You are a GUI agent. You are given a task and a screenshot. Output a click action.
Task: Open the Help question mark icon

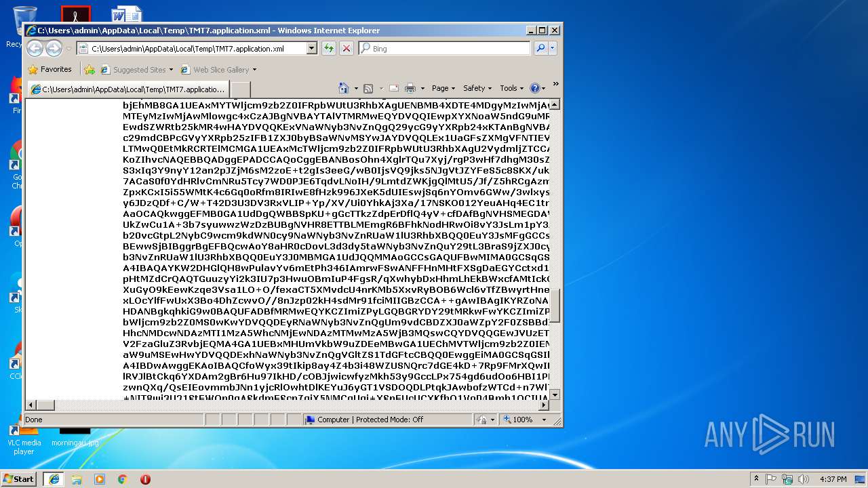(534, 88)
